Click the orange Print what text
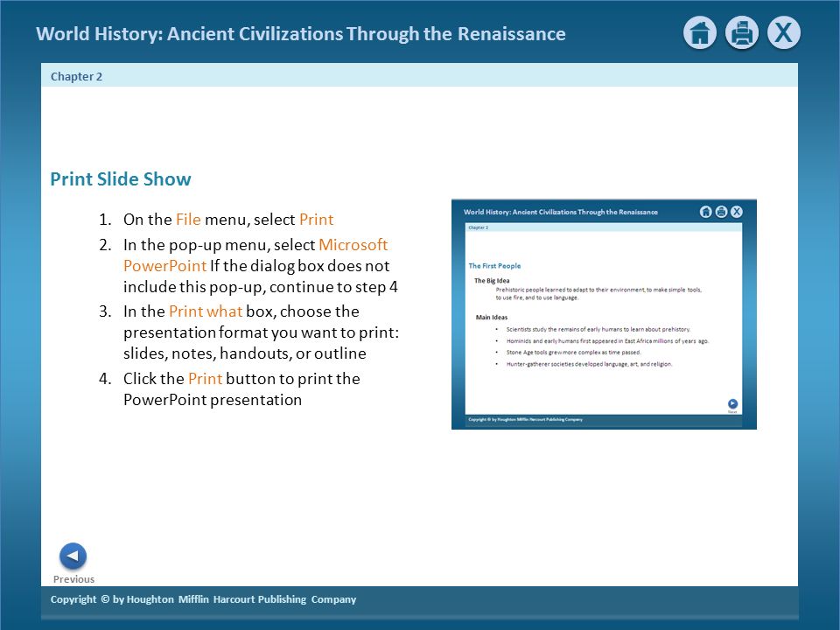 [206, 311]
